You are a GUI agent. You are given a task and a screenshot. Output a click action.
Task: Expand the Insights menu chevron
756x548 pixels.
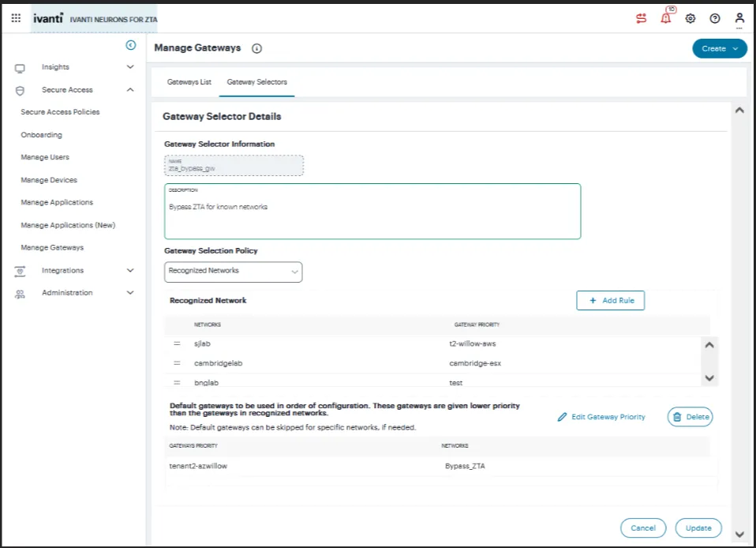pyautogui.click(x=130, y=66)
